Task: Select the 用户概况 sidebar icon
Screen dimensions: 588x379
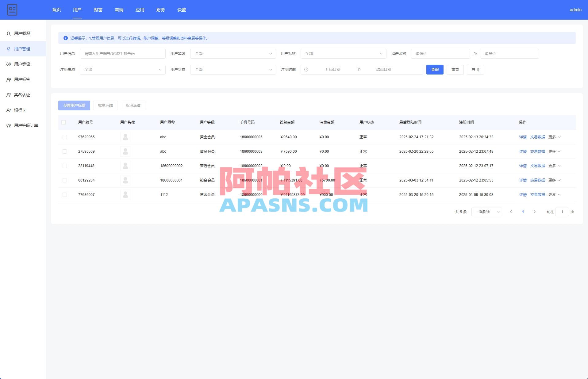Action: pos(8,33)
